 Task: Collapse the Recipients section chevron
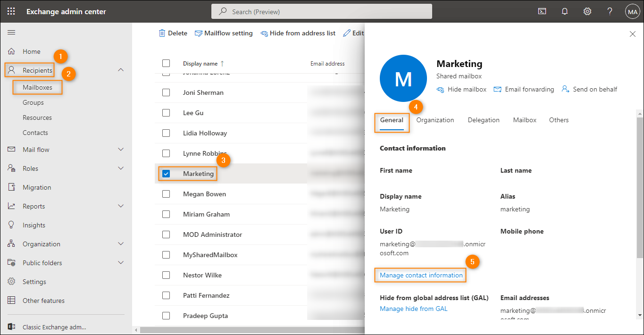[x=121, y=70]
